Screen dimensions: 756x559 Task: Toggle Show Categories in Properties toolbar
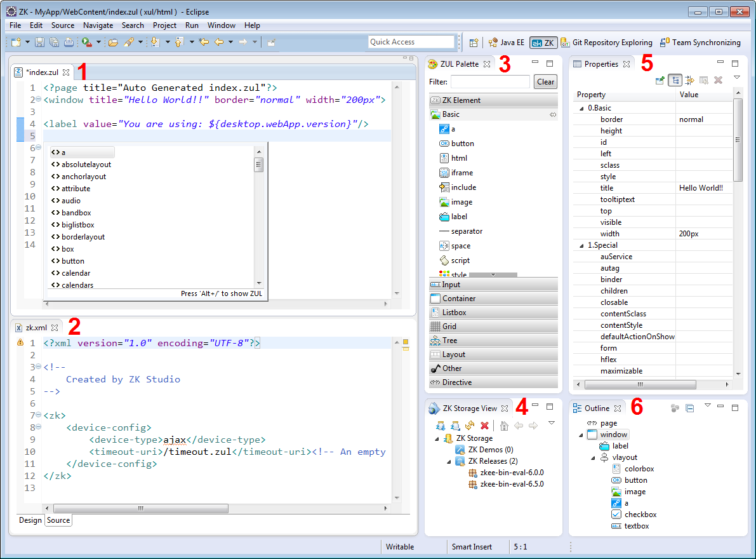pyautogui.click(x=675, y=80)
